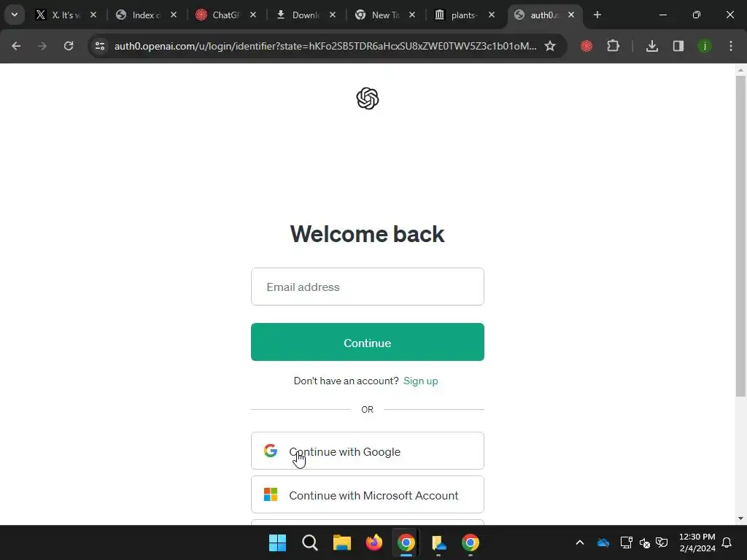
Task: Toggle the browser side panel icon
Action: (678, 46)
